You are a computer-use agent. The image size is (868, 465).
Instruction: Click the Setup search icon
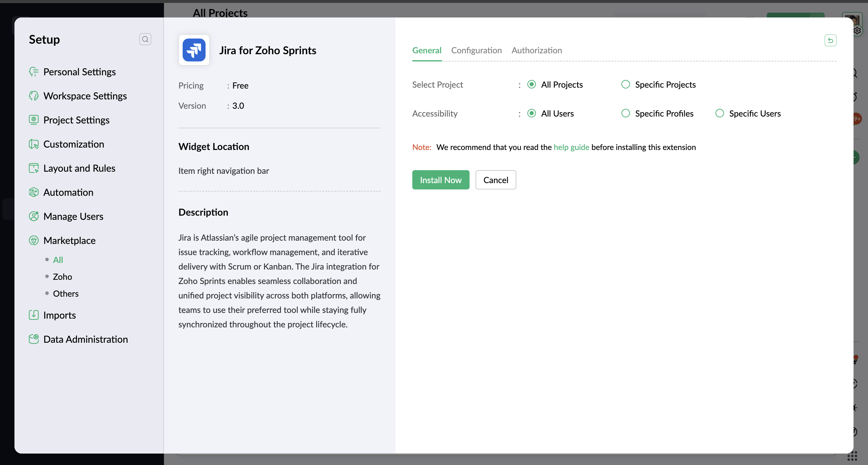[145, 39]
